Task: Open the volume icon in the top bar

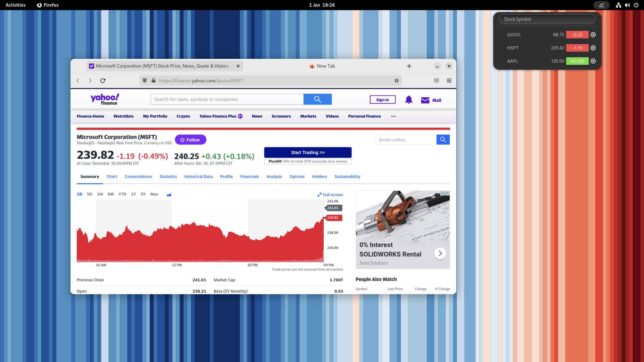Action: click(x=627, y=5)
